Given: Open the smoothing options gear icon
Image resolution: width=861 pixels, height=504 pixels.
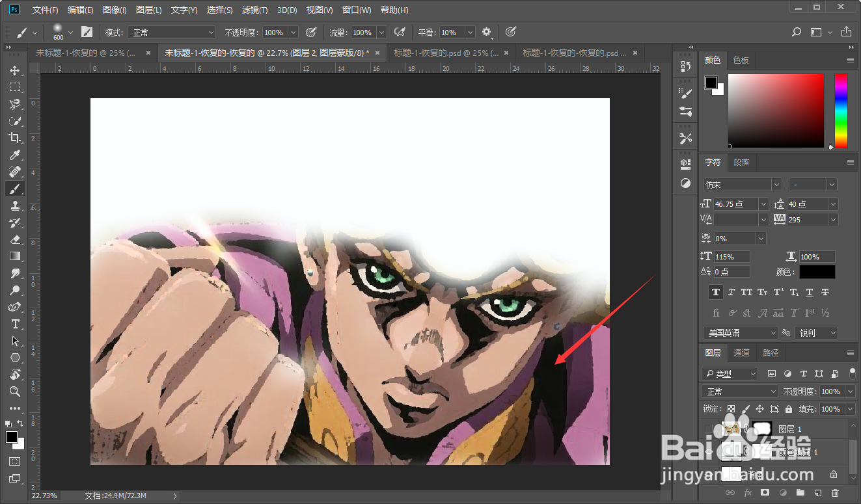Looking at the screenshot, I should click(487, 32).
